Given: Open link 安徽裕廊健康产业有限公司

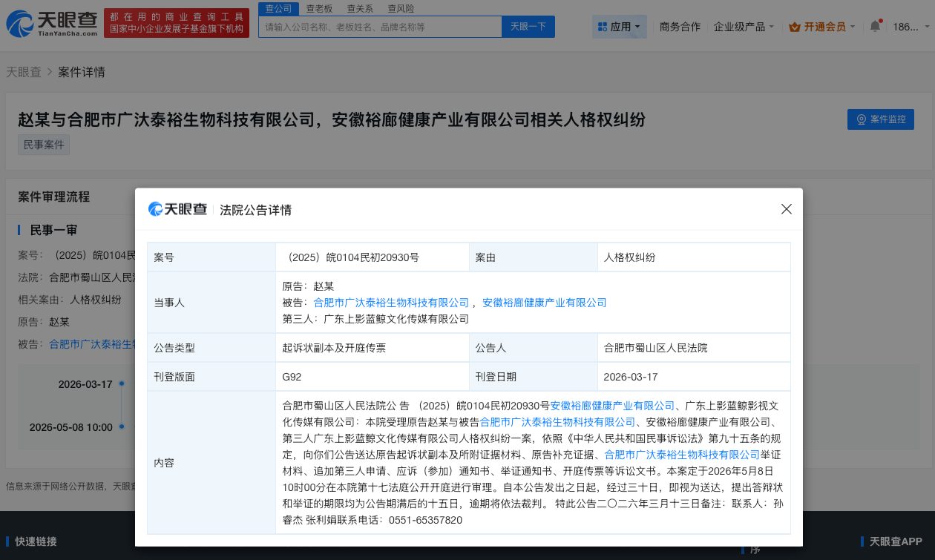Looking at the screenshot, I should coord(544,303).
